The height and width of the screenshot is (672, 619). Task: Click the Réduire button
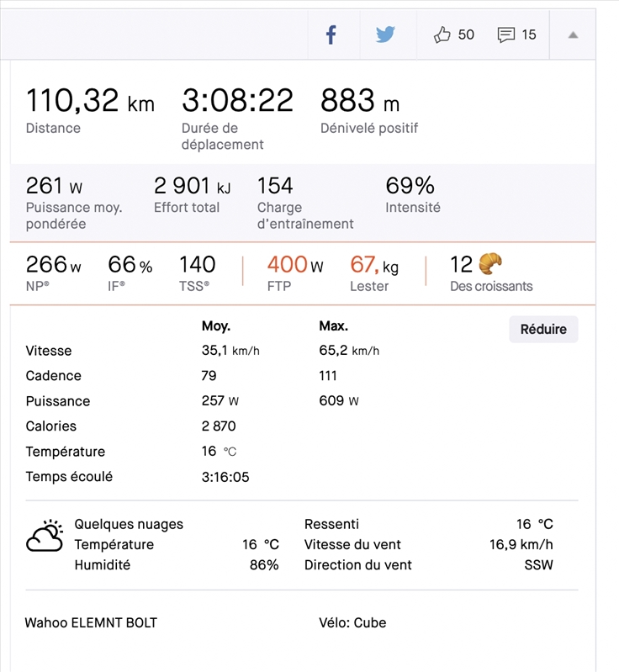coord(543,329)
